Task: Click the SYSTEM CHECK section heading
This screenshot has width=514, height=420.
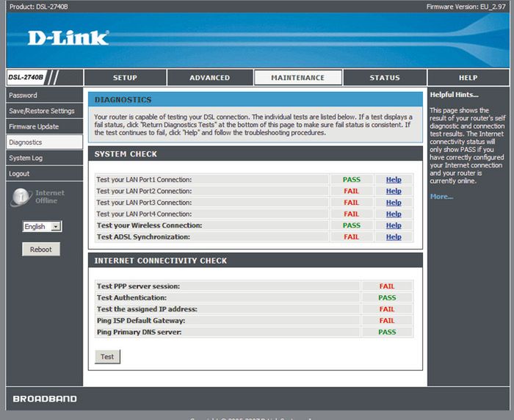Action: (x=126, y=154)
